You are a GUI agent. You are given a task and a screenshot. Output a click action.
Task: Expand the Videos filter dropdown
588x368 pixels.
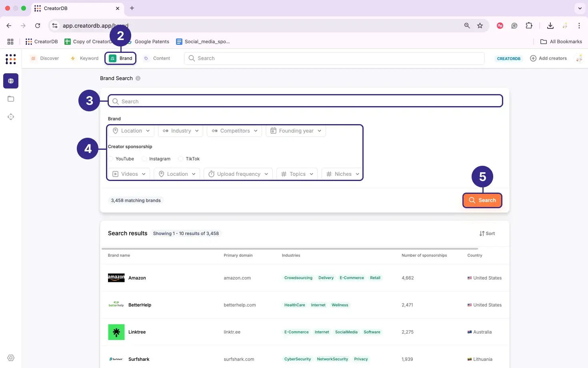(x=129, y=174)
